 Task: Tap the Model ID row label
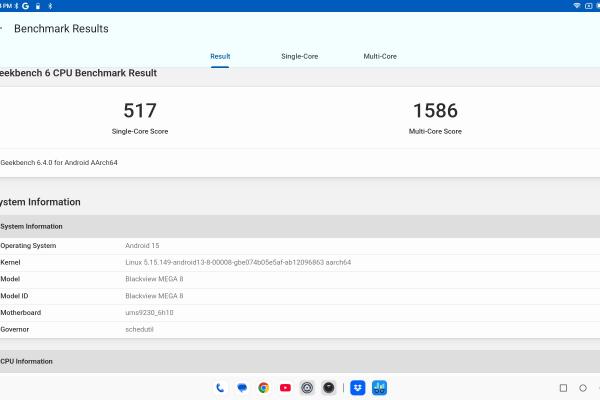(14, 296)
